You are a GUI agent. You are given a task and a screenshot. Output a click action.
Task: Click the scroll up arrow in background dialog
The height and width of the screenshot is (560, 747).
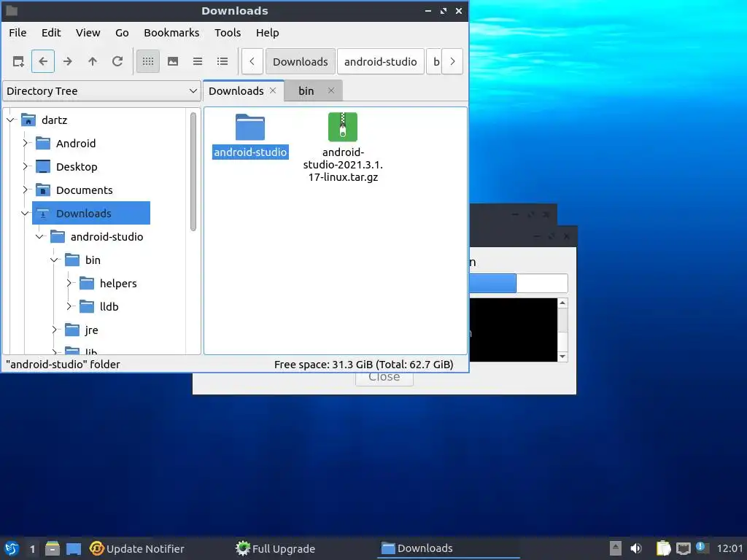[x=562, y=303]
